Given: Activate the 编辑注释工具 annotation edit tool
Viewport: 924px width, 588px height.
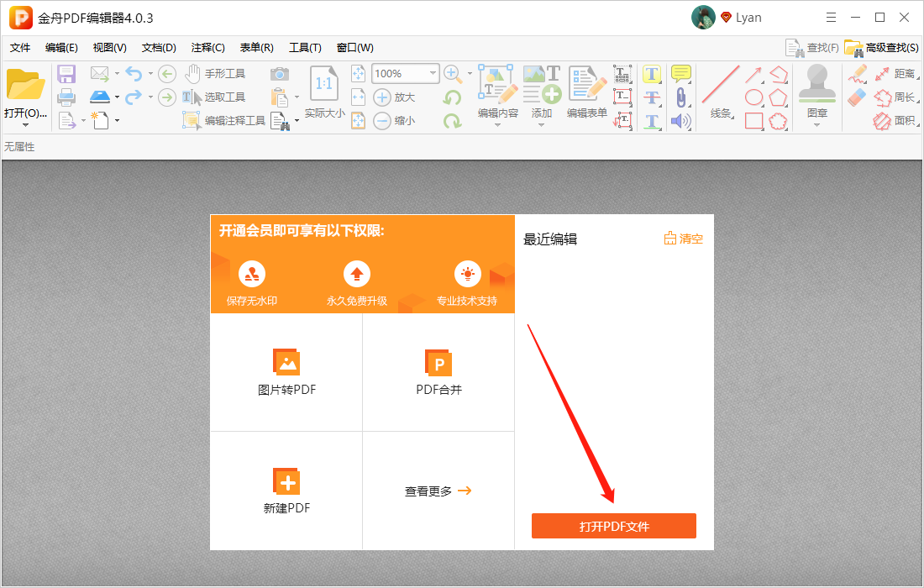Looking at the screenshot, I should (224, 121).
